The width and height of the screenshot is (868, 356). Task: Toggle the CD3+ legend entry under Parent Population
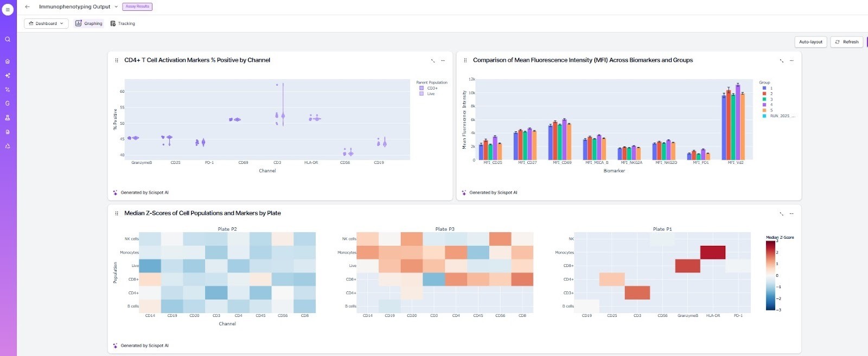coord(428,88)
